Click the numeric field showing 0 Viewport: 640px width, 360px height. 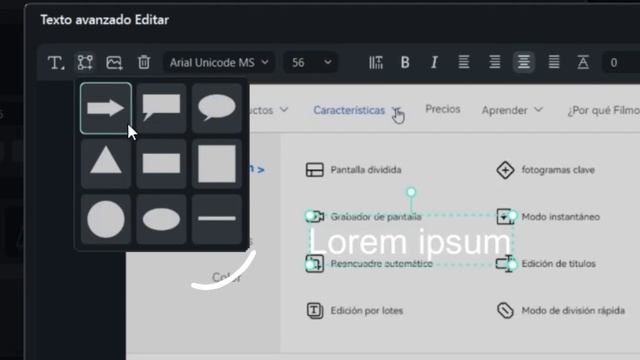point(620,62)
